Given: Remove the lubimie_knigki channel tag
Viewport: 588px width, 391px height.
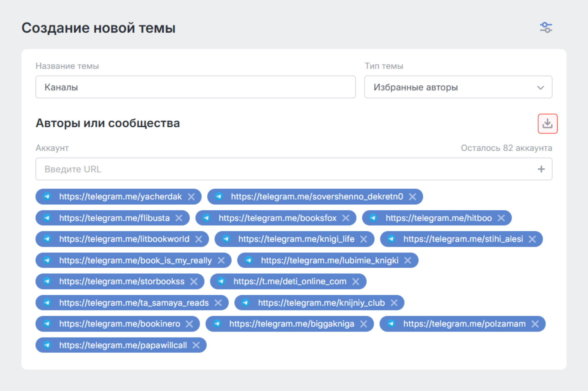Looking at the screenshot, I should [408, 260].
